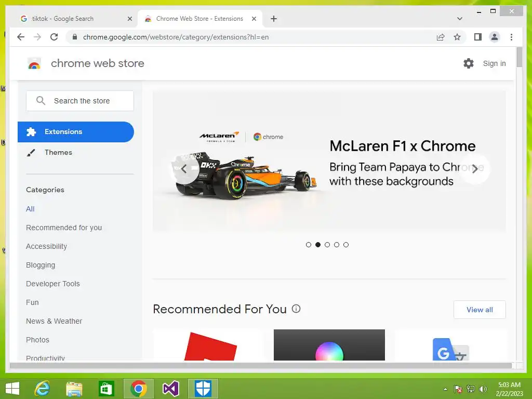Click the Chrome taskbar icon

coord(138,389)
